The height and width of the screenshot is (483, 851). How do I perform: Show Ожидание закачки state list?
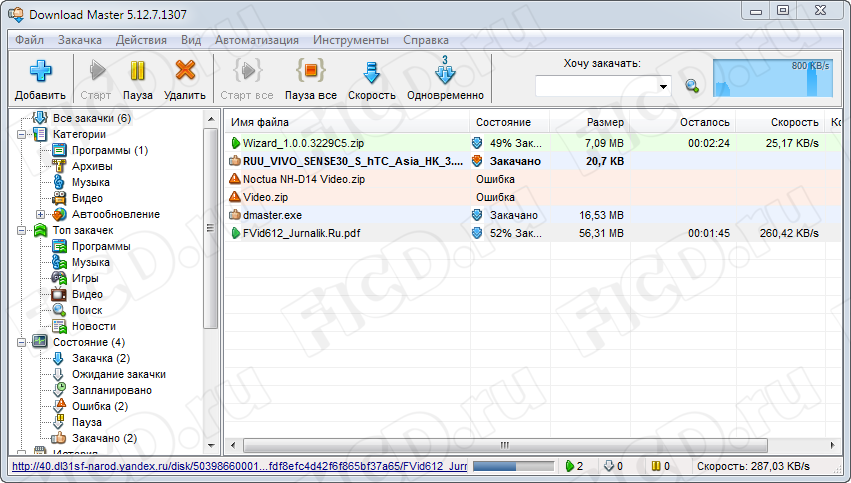coord(119,374)
